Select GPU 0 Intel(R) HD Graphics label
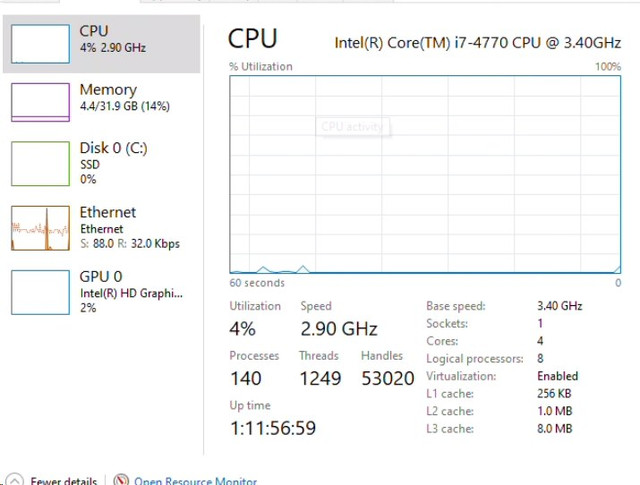Screen dimensions: 640x485 (x=131, y=291)
